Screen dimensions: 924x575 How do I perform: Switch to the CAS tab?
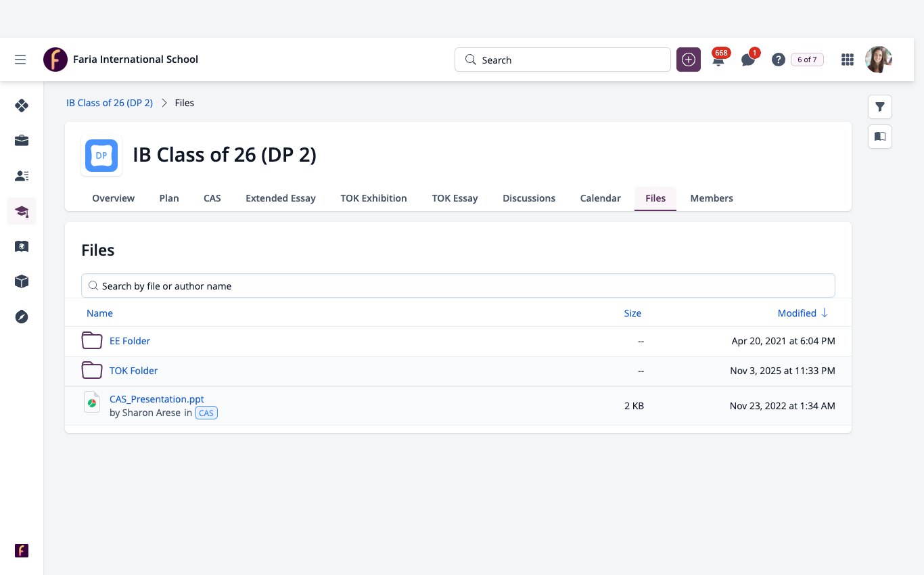(212, 198)
